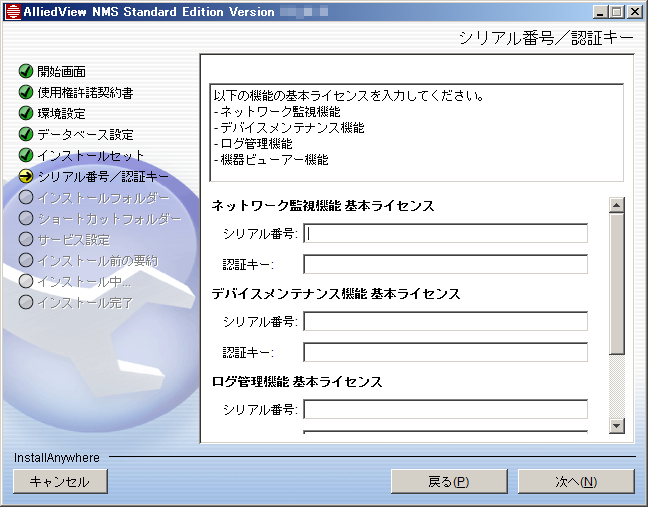Click the serial number field for ネットワーク監視機能
648x507 pixels.
pyautogui.click(x=446, y=233)
